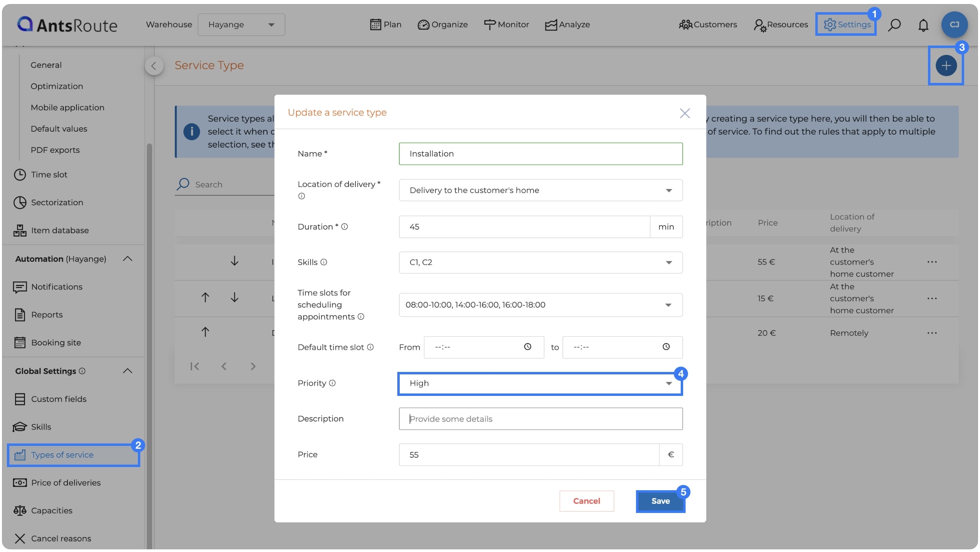Open the Warehouse Hayange dropdown
The image size is (980, 552).
click(x=241, y=25)
